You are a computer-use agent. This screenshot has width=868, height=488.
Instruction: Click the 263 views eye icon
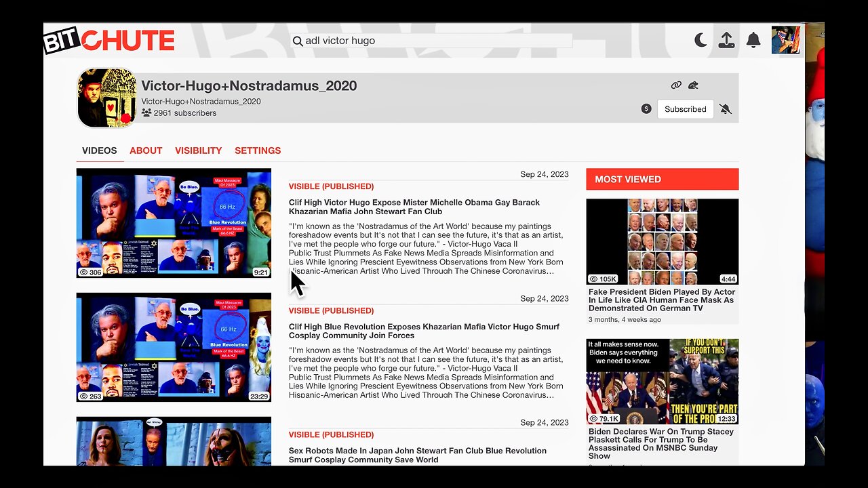[84, 396]
